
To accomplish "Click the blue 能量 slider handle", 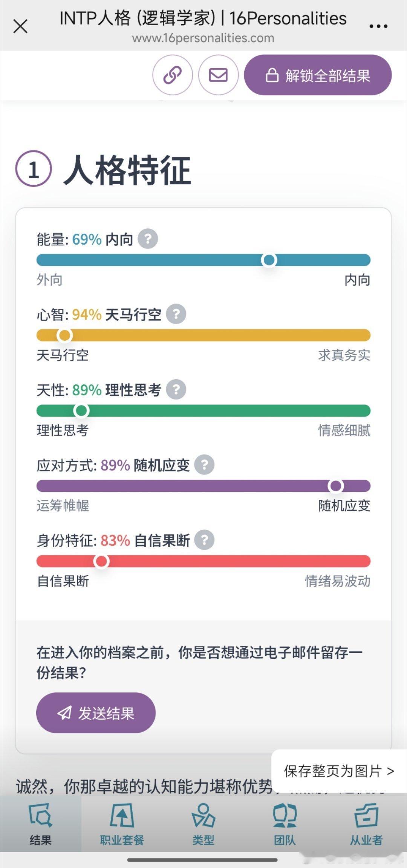I will pyautogui.click(x=269, y=260).
